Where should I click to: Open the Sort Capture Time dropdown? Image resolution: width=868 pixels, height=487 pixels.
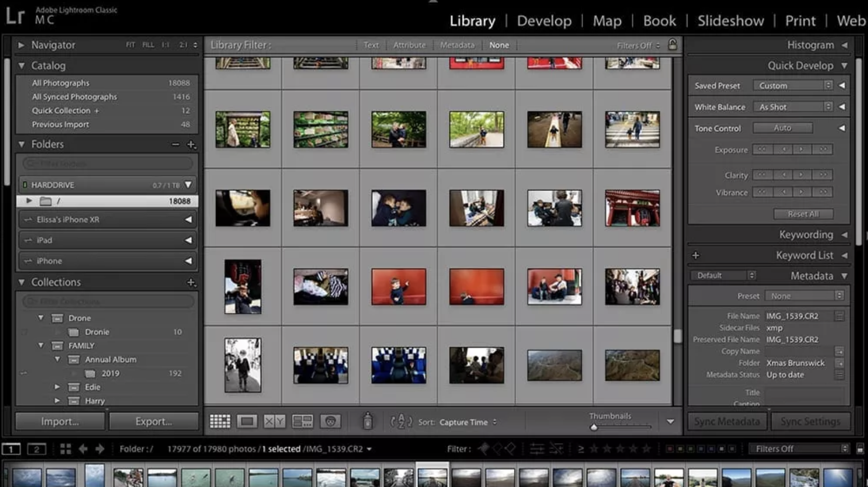coord(466,422)
